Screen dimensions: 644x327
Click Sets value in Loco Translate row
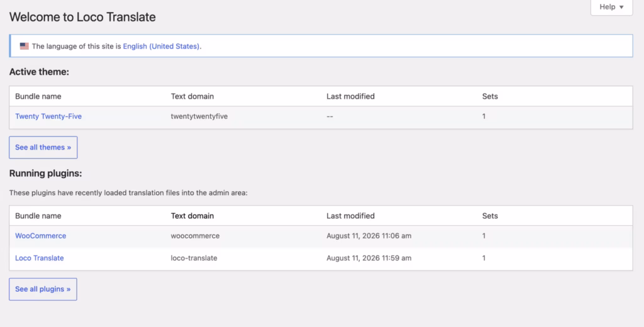coord(484,258)
